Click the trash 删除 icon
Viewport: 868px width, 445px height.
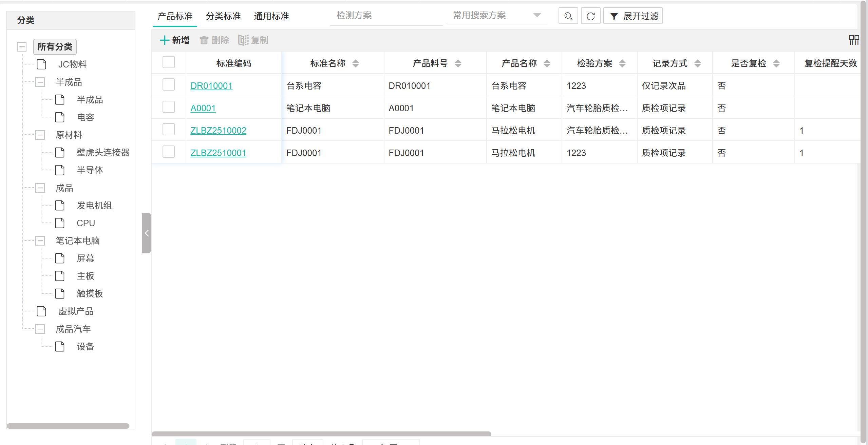coord(204,40)
